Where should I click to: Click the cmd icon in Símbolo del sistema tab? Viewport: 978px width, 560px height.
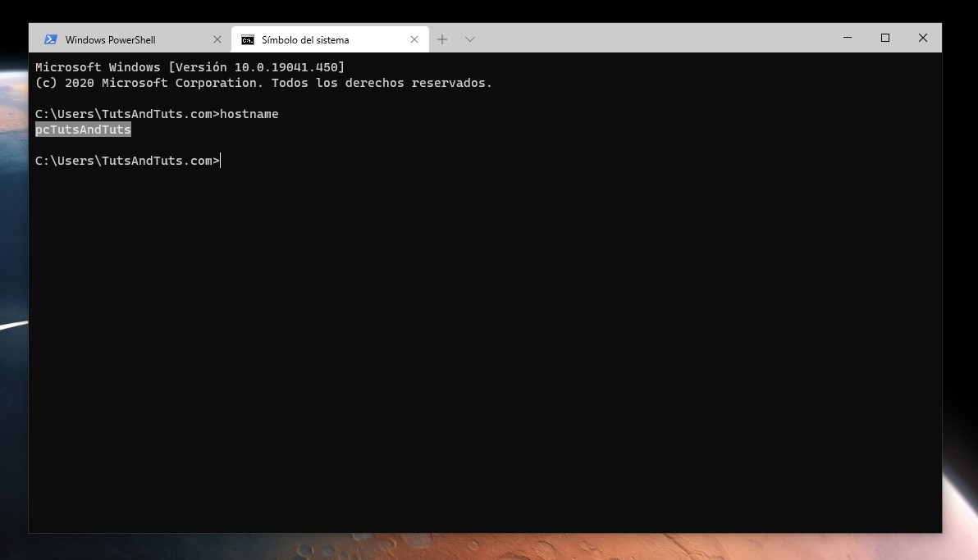coord(247,39)
